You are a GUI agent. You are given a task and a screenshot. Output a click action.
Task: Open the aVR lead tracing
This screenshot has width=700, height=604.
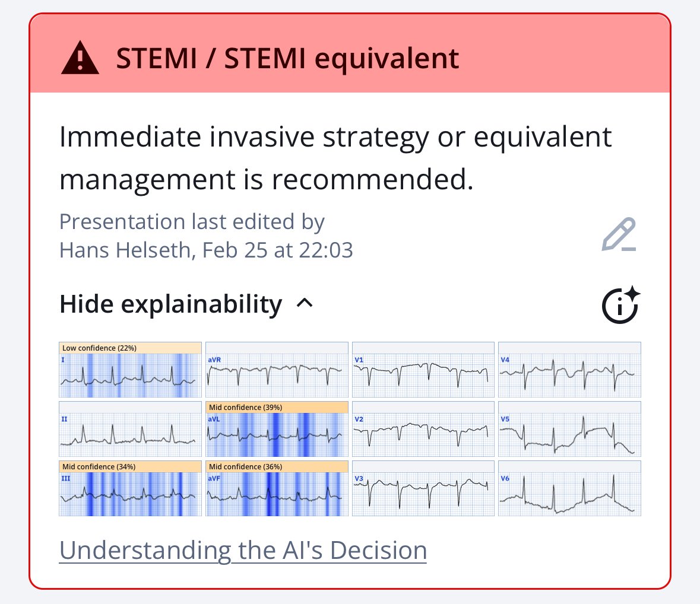tap(277, 370)
